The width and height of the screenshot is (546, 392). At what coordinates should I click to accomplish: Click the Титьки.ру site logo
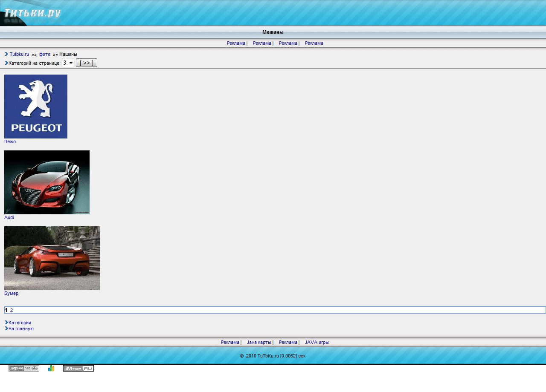point(32,14)
